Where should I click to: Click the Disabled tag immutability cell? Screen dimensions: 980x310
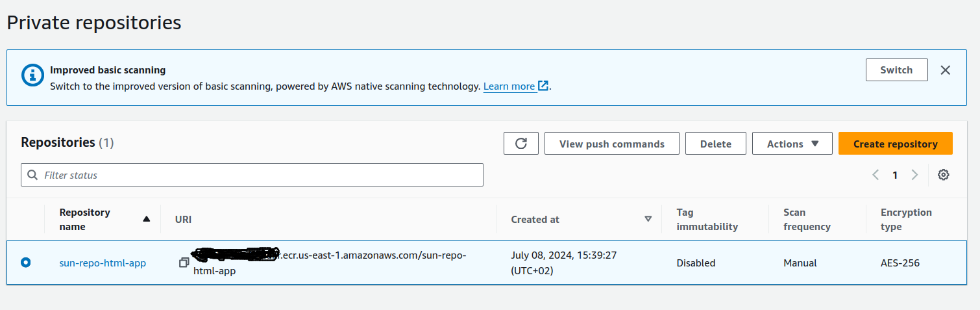696,263
